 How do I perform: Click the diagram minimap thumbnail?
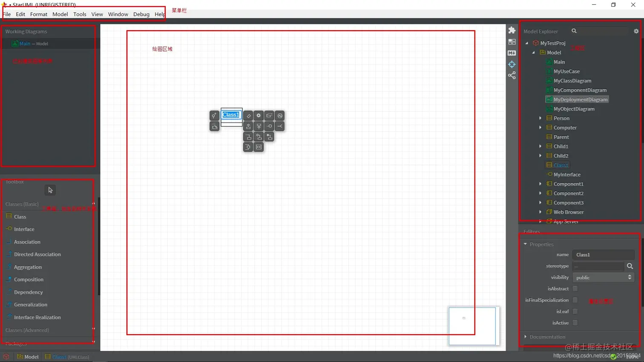tap(472, 326)
